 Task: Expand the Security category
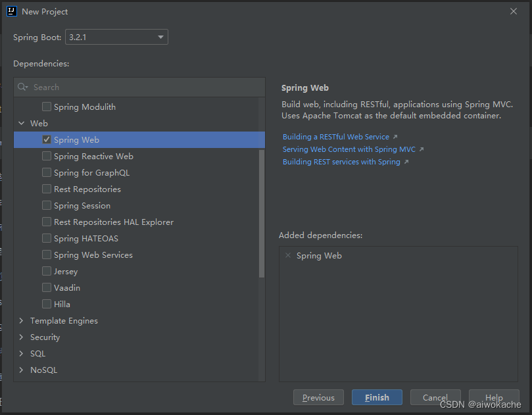22,337
